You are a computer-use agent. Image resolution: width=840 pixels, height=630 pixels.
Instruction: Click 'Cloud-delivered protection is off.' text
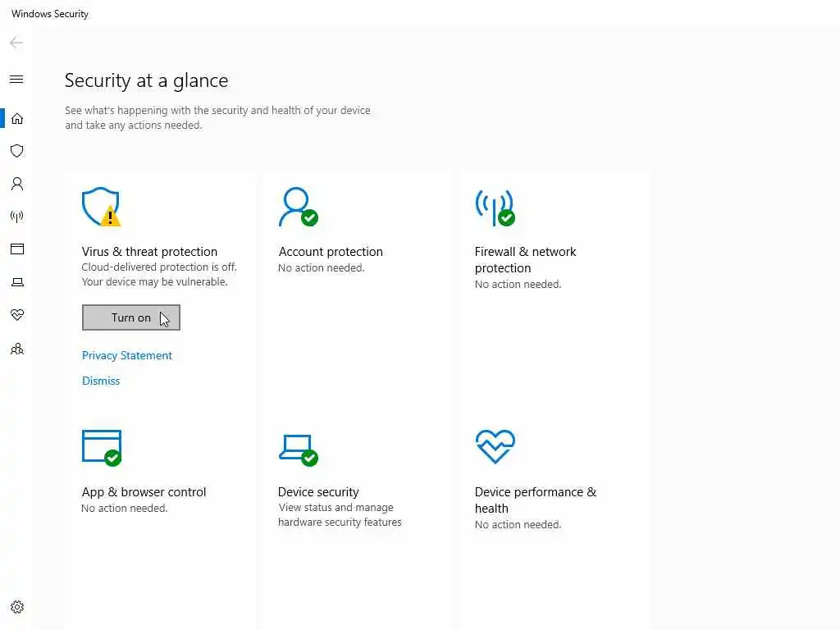point(159,267)
